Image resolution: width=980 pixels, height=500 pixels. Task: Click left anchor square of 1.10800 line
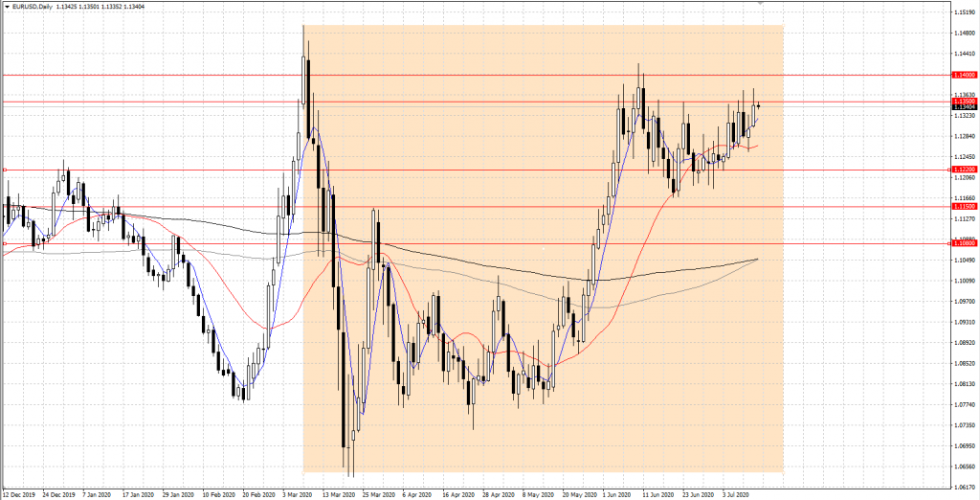(6, 243)
